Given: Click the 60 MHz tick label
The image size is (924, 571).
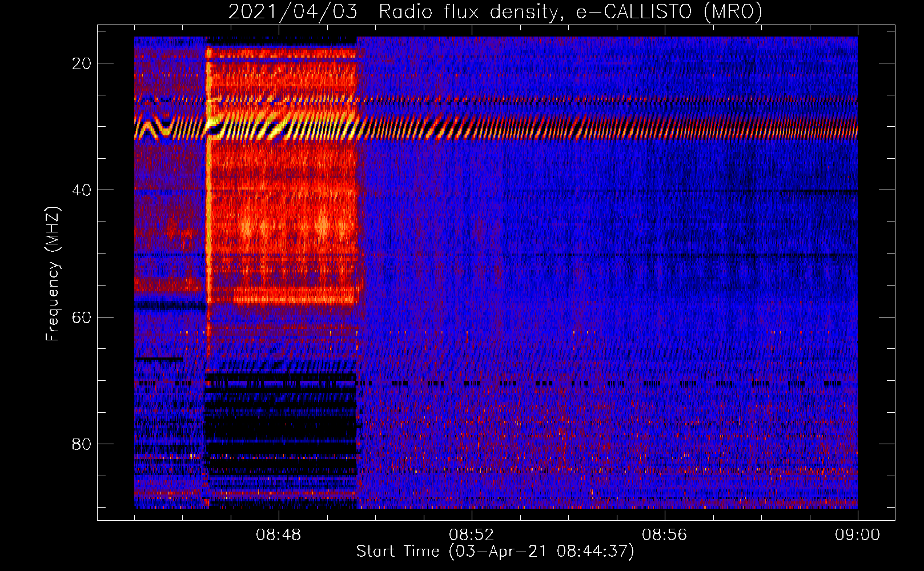Looking at the screenshot, I should point(82,317).
